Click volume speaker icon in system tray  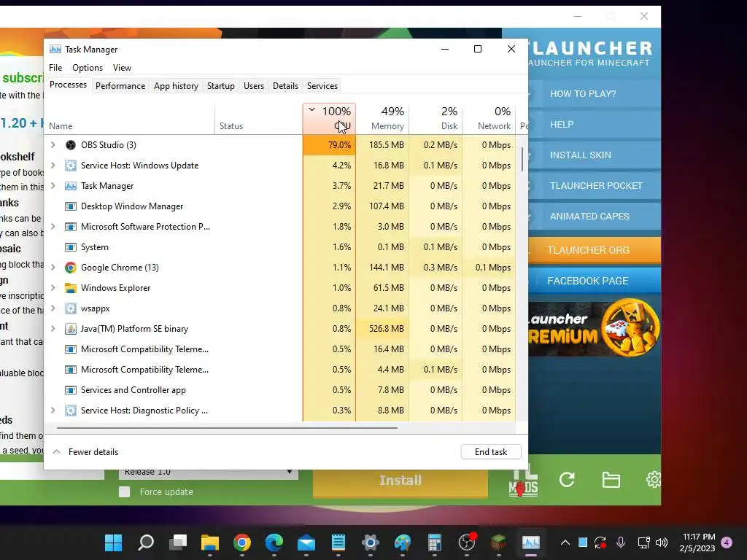point(661,542)
